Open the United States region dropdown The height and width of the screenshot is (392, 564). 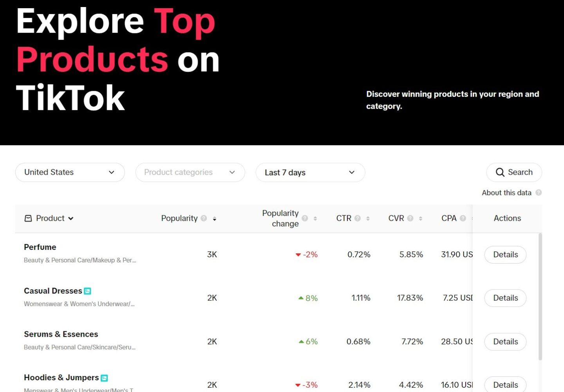pyautogui.click(x=70, y=172)
